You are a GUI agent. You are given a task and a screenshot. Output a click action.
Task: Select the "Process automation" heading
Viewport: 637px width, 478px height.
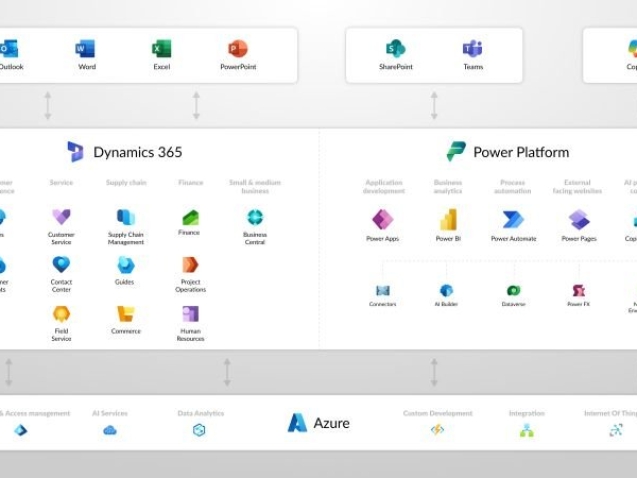click(x=513, y=186)
